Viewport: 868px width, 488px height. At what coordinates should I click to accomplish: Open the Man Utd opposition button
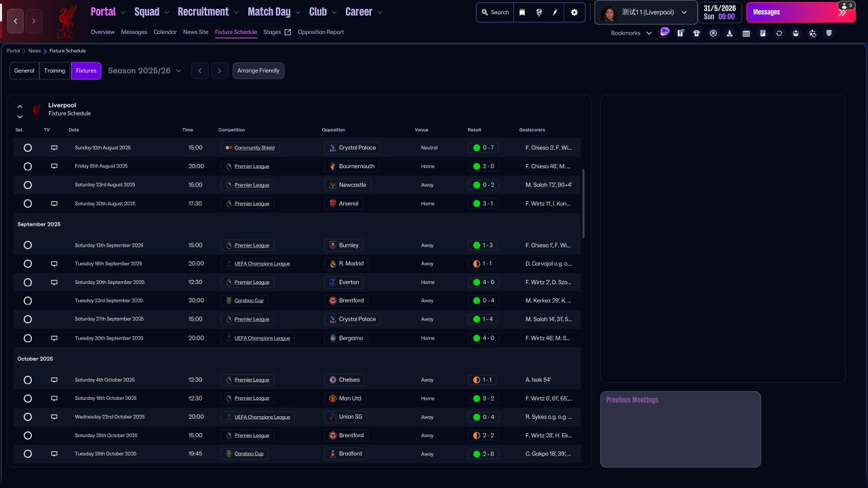tap(345, 399)
